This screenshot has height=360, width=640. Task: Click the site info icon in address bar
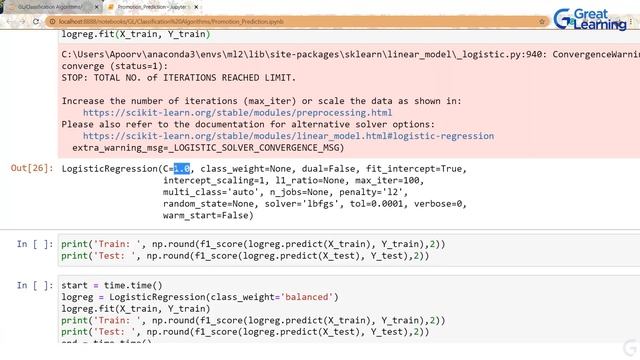pos(52,21)
